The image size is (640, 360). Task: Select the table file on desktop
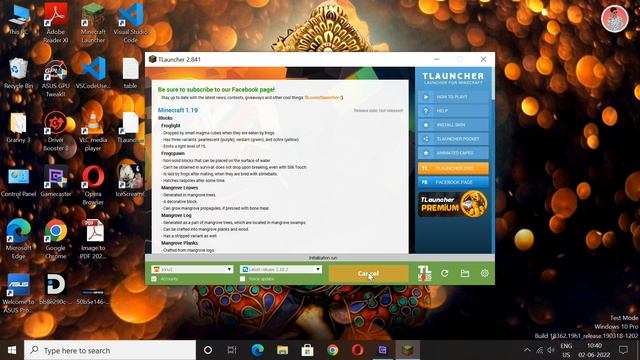pyautogui.click(x=130, y=73)
